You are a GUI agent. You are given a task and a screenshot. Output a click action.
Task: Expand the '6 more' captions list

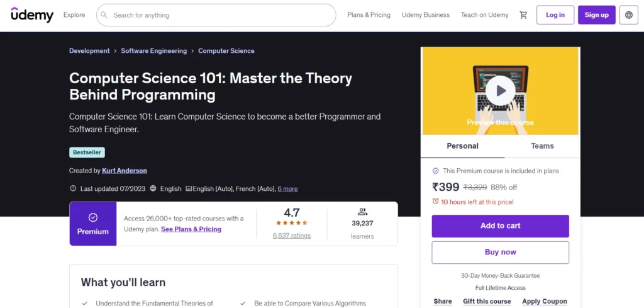(x=287, y=188)
